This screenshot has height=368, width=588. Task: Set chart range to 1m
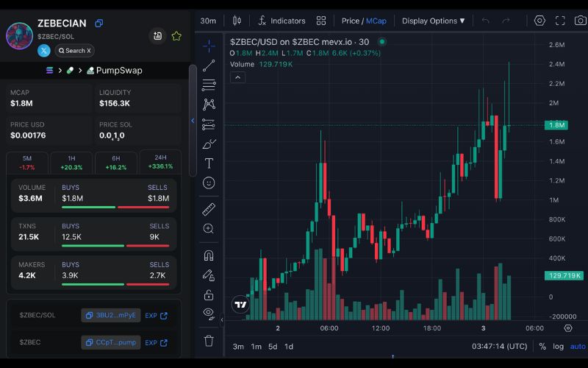coord(256,347)
